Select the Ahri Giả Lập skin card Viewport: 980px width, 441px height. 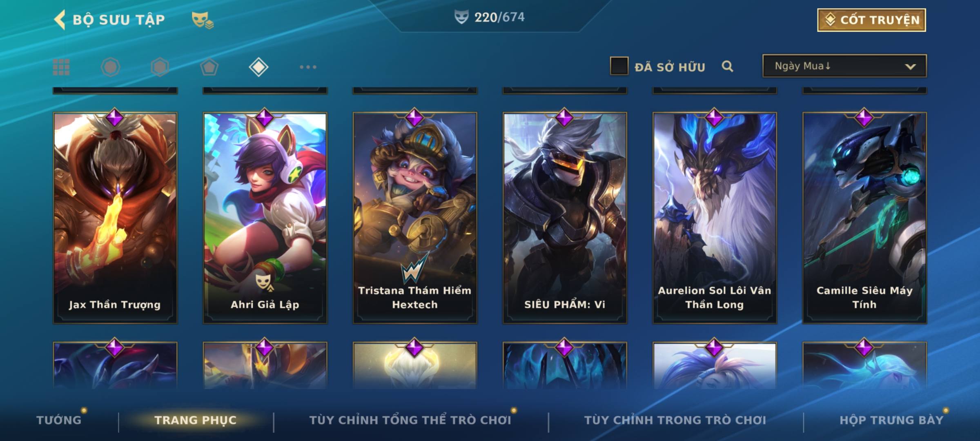265,218
